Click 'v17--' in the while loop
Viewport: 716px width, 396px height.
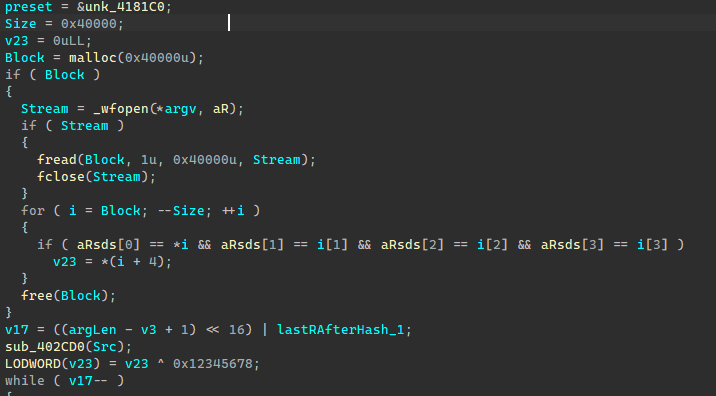click(x=89, y=380)
